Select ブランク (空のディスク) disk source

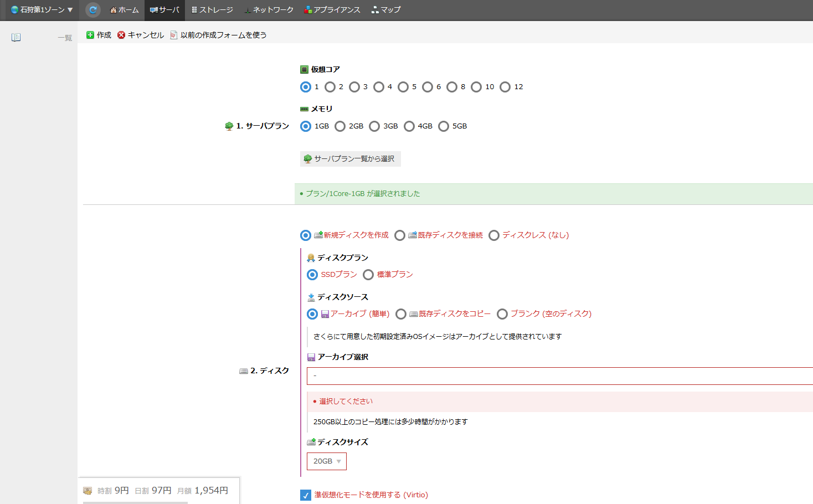coord(502,314)
